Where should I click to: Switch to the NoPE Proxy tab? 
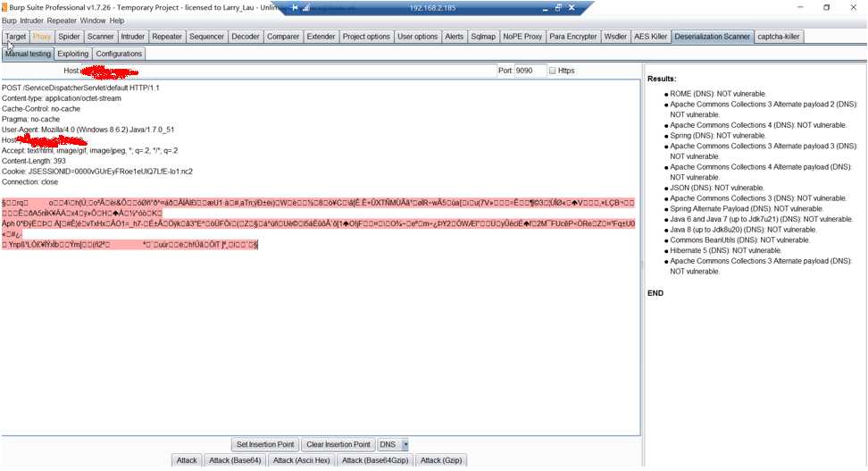pyautogui.click(x=522, y=37)
